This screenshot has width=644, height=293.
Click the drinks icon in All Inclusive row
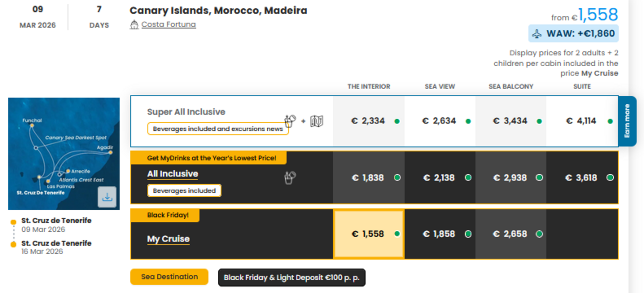(x=290, y=178)
